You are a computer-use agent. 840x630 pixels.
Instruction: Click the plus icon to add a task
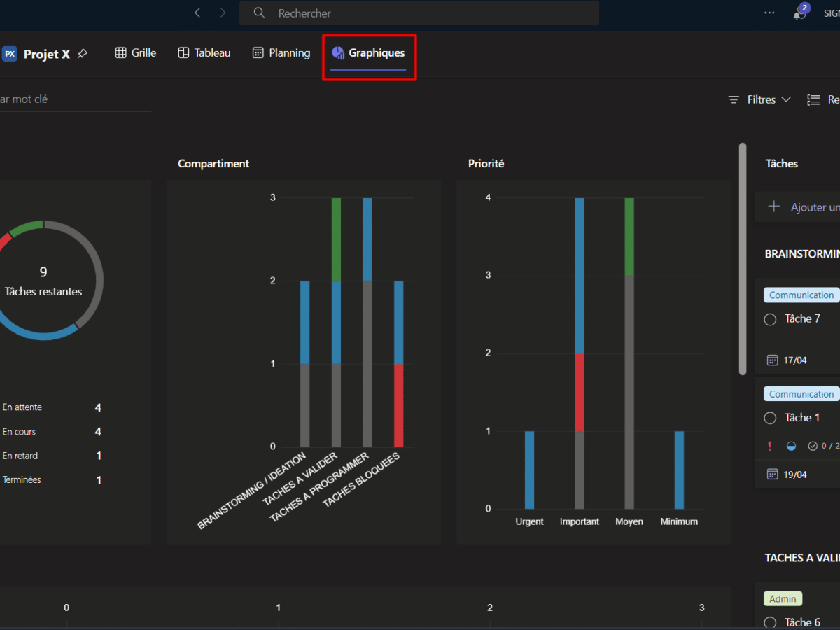[774, 206]
